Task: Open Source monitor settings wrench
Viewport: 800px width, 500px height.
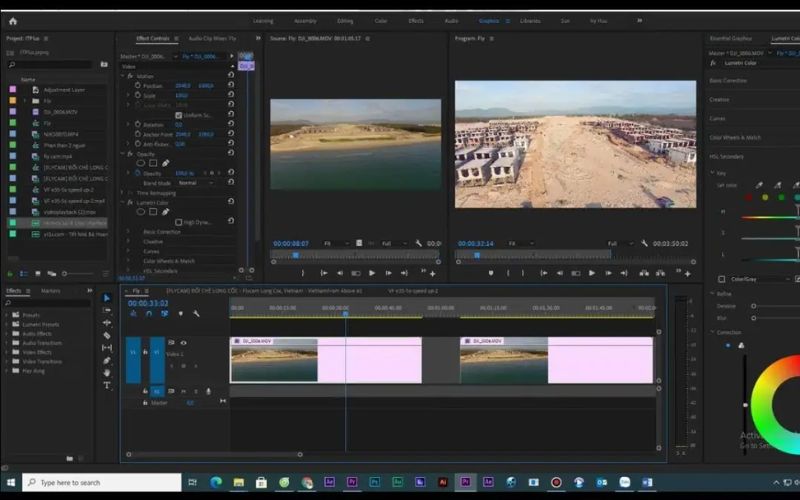Action: tap(418, 243)
